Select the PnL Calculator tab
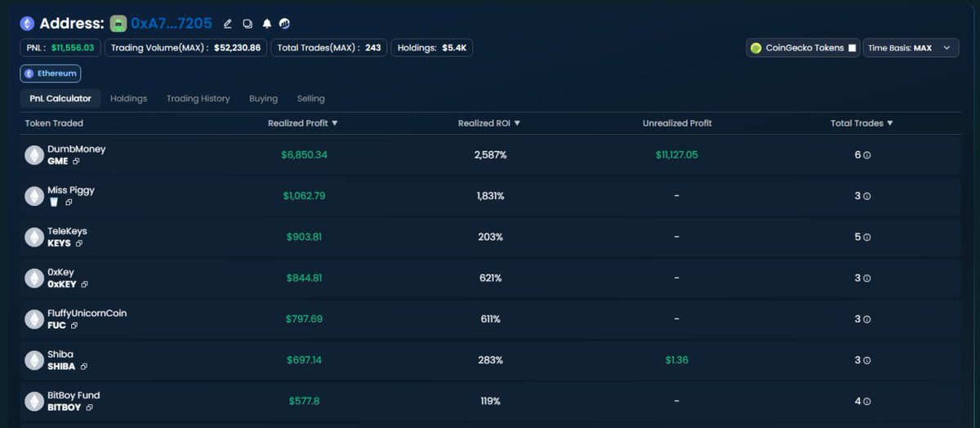980x428 pixels. [60, 98]
